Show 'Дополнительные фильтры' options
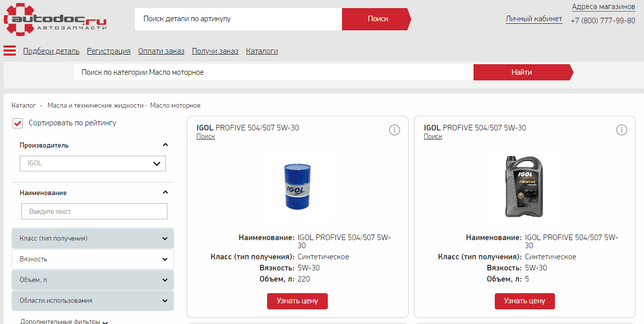Image resolution: width=644 pixels, height=324 pixels. [x=65, y=321]
